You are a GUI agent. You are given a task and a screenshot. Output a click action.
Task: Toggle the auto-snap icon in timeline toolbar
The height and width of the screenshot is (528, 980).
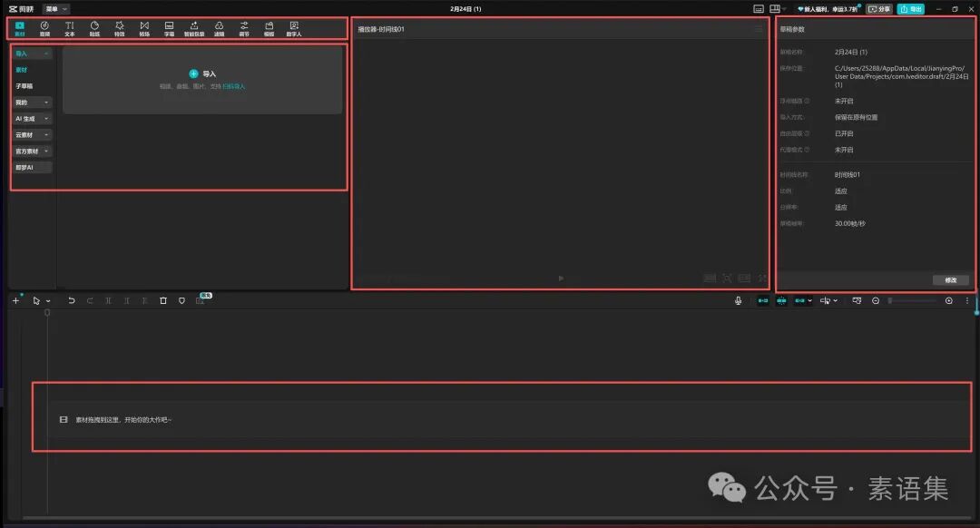coord(781,300)
